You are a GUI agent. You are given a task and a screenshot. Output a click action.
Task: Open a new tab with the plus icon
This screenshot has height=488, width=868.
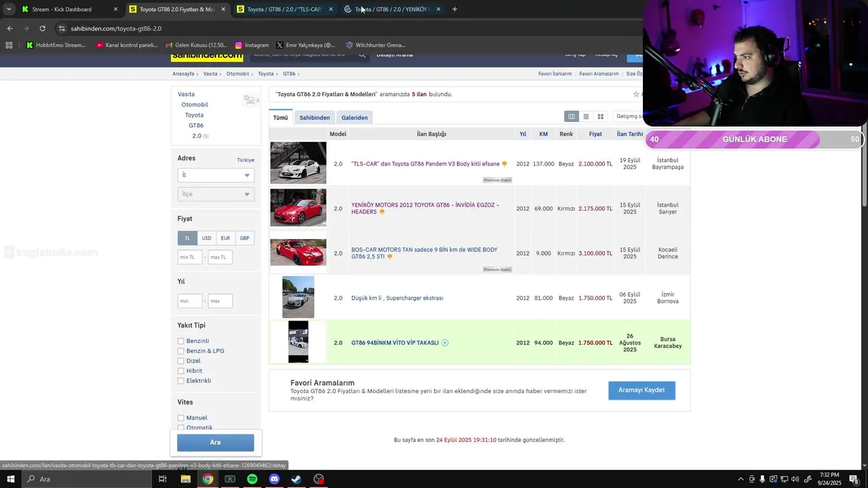(454, 9)
